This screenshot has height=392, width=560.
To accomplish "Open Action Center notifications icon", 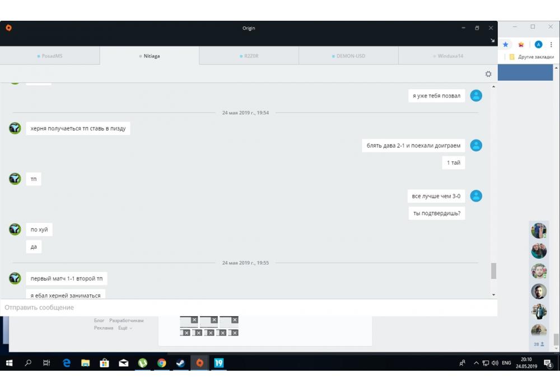I will click(548, 363).
